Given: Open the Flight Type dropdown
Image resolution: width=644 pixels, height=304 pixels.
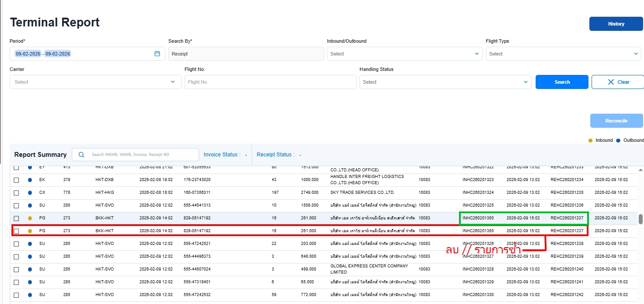Looking at the screenshot, I should [x=636, y=54].
